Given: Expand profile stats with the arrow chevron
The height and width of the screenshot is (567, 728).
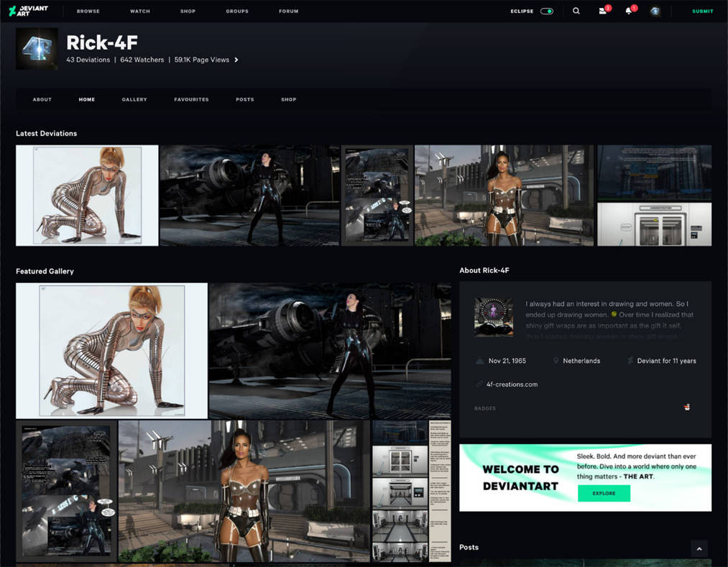Looking at the screenshot, I should pyautogui.click(x=236, y=60).
